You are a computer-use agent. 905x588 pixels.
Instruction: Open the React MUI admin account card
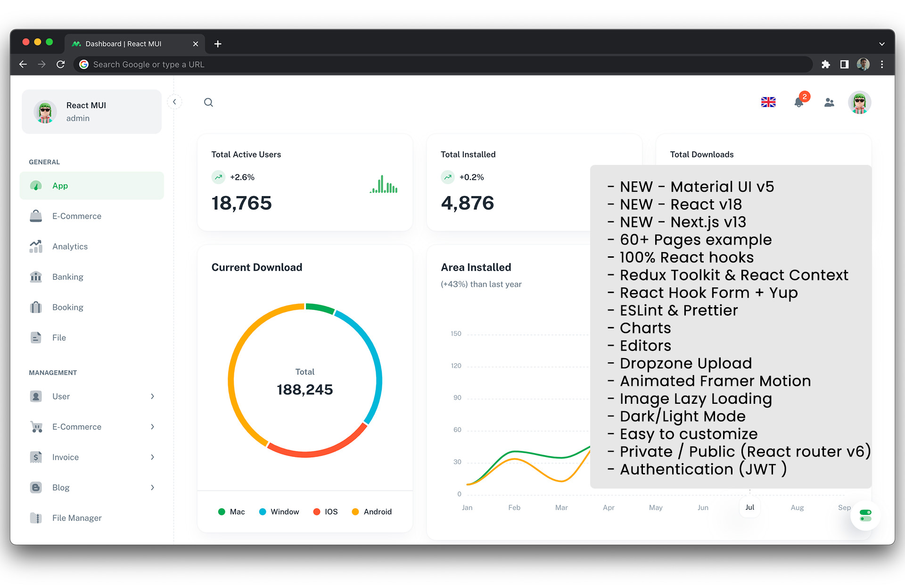(x=91, y=112)
